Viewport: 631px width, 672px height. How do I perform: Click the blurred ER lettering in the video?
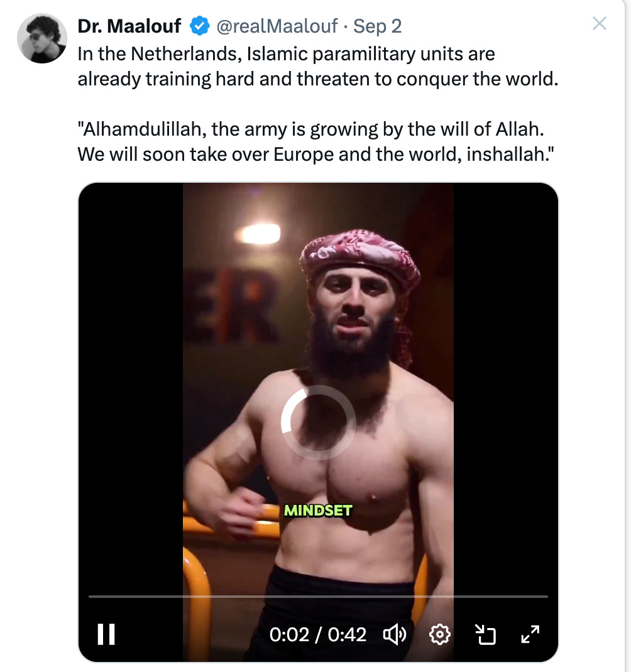pyautogui.click(x=232, y=306)
